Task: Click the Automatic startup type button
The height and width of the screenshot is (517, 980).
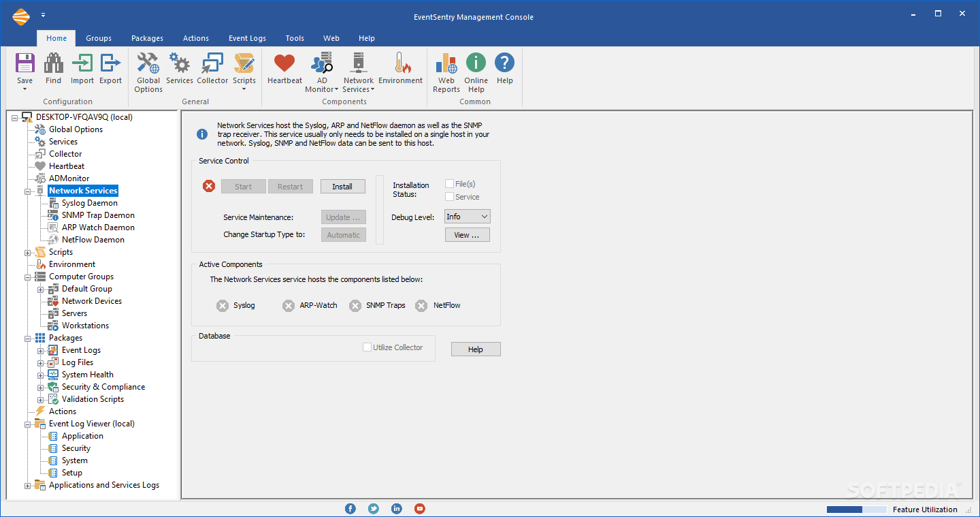Action: pyautogui.click(x=343, y=235)
